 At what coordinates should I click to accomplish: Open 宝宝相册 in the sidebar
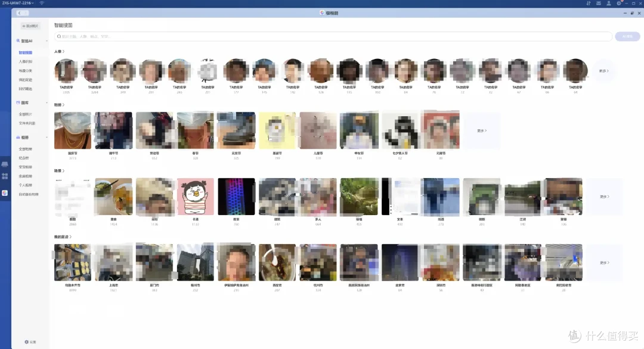coord(26,167)
